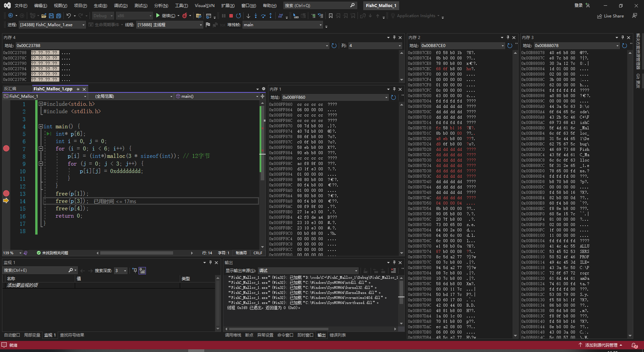Screen dimensions: 644x352
Task: Collapse the for loop at line 7
Action: tap(41, 148)
